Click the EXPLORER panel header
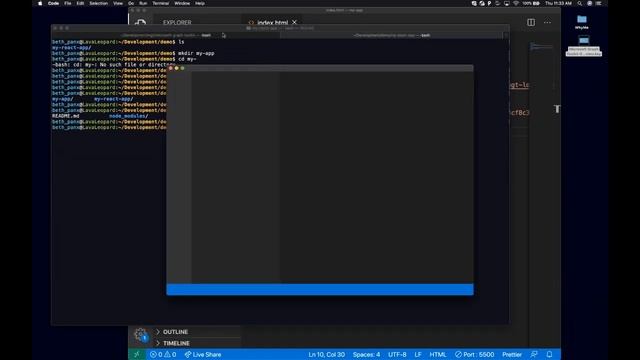Image resolution: width=640 pixels, height=360 pixels. (177, 22)
